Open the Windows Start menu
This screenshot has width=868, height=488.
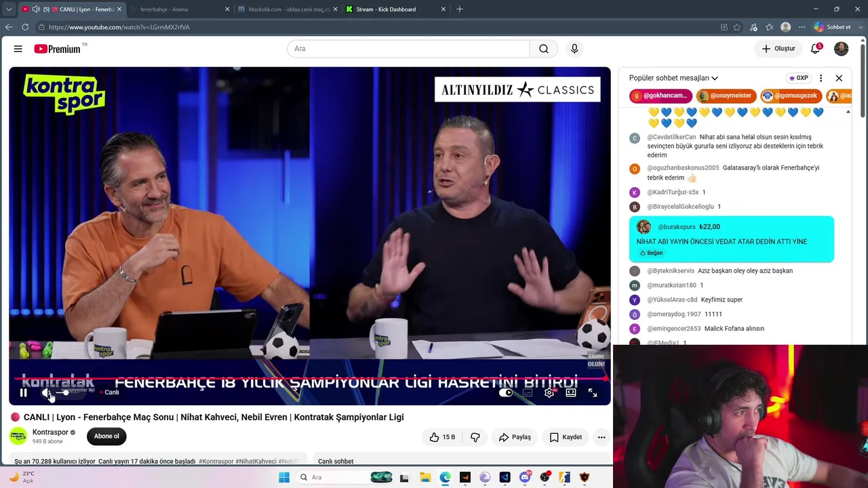coord(284,478)
